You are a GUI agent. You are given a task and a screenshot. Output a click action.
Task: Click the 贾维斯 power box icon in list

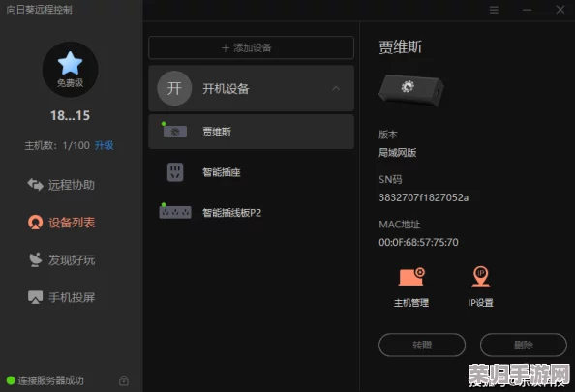click(175, 132)
